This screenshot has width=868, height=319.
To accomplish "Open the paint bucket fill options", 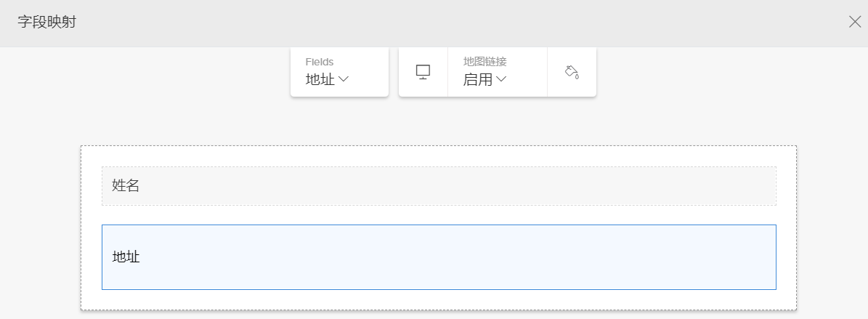I will (x=572, y=71).
